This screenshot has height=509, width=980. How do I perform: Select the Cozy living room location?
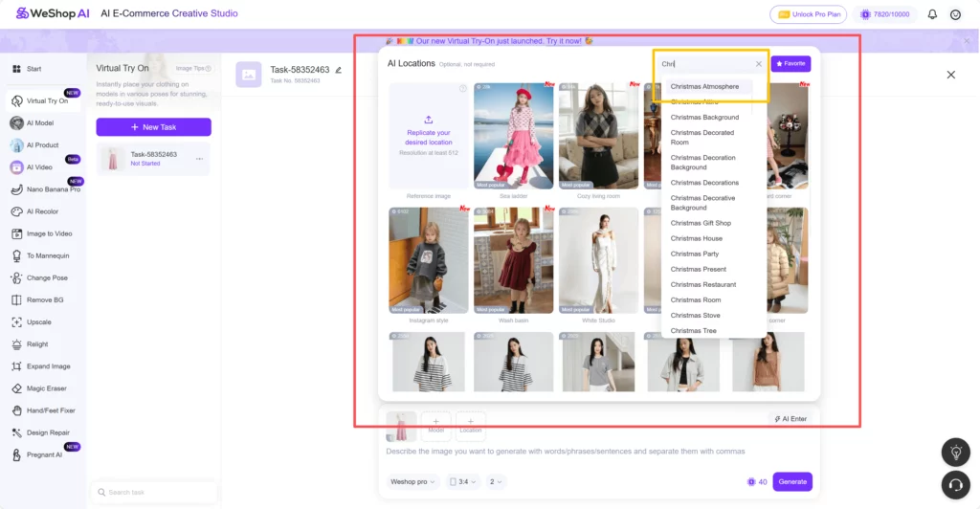tap(598, 136)
